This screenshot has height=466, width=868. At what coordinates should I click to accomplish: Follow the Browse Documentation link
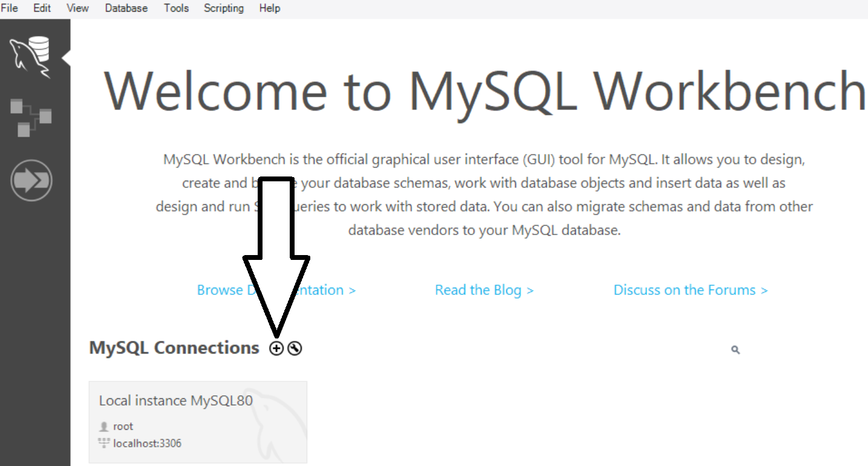(x=276, y=290)
